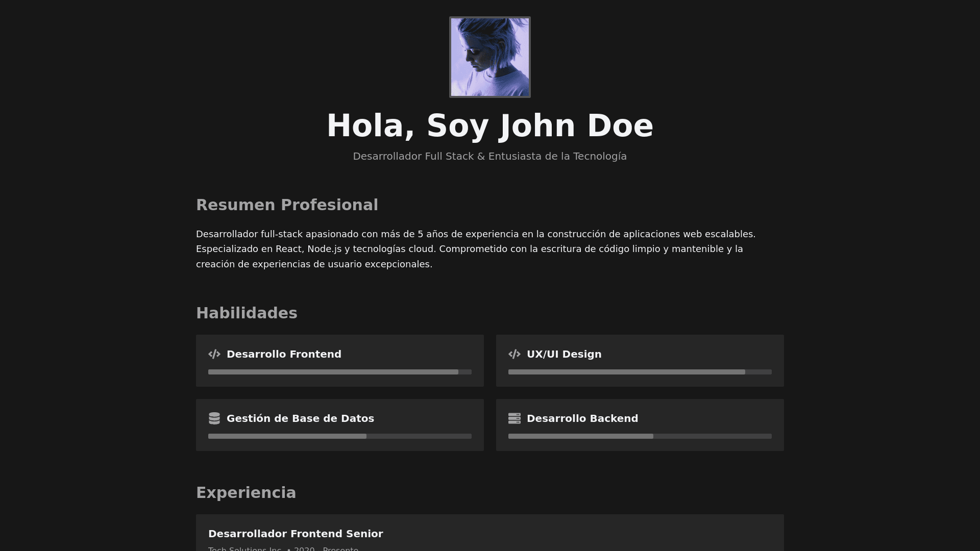Click the profile photo thumbnail

click(490, 57)
